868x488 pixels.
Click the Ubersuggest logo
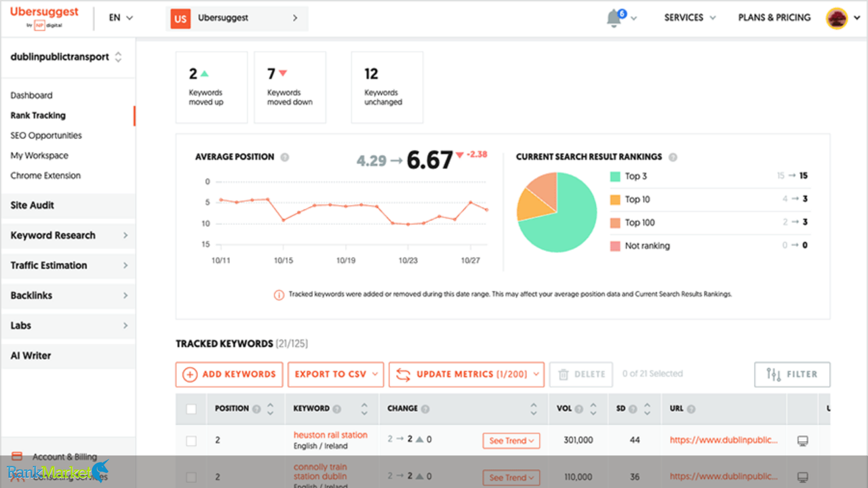coord(44,18)
